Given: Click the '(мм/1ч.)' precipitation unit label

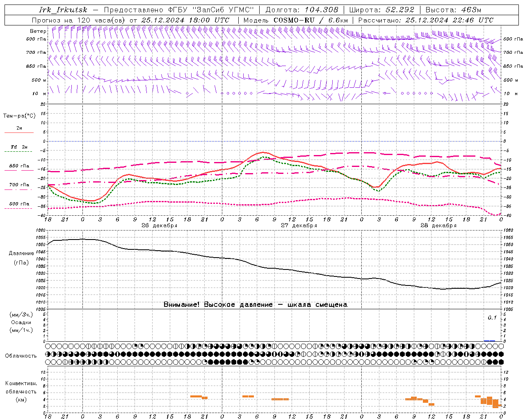Looking at the screenshot, I should [21, 330].
